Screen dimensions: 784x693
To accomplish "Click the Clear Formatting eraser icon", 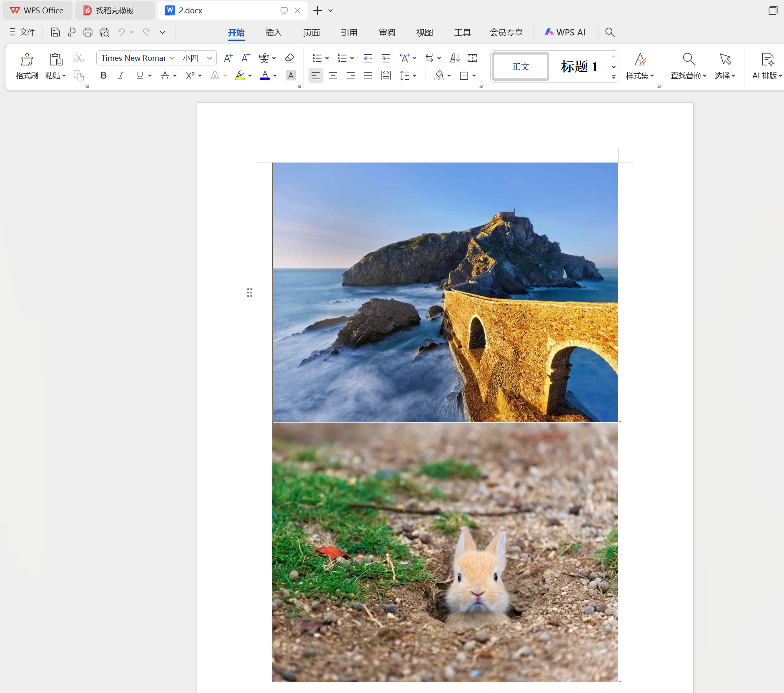I will [x=290, y=58].
